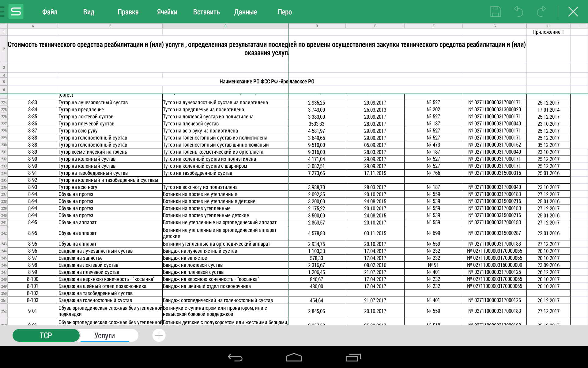Select column C 'Бандаж на шейный отдел позвоночника'

pyautogui.click(x=225, y=286)
